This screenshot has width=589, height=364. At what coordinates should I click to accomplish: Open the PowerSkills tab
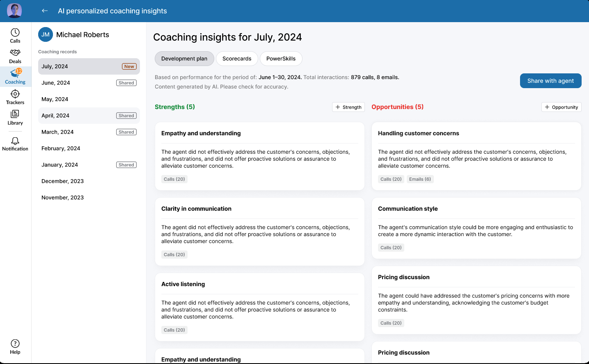click(281, 59)
